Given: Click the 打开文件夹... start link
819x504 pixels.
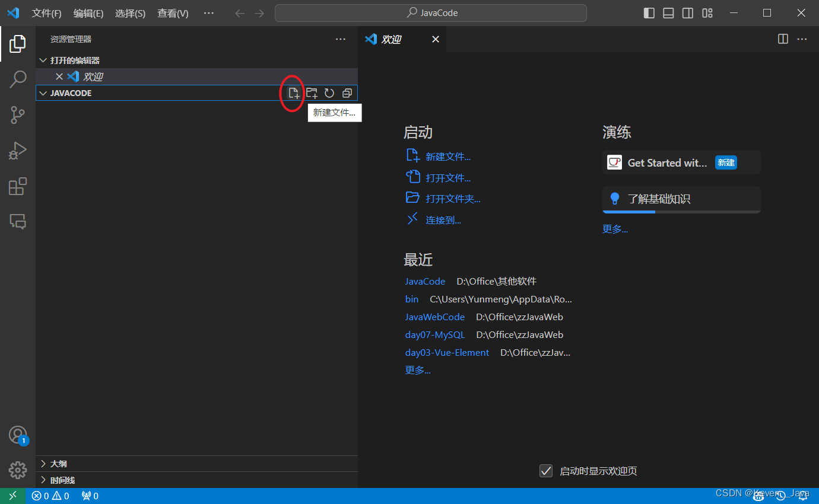Looking at the screenshot, I should coord(453,199).
